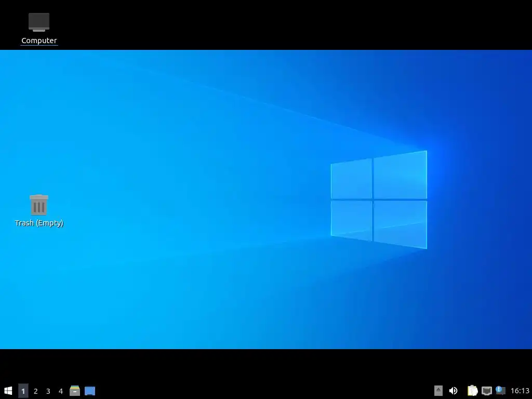532x399 pixels.
Task: Open the removable media eject tray icon
Action: (x=438, y=391)
